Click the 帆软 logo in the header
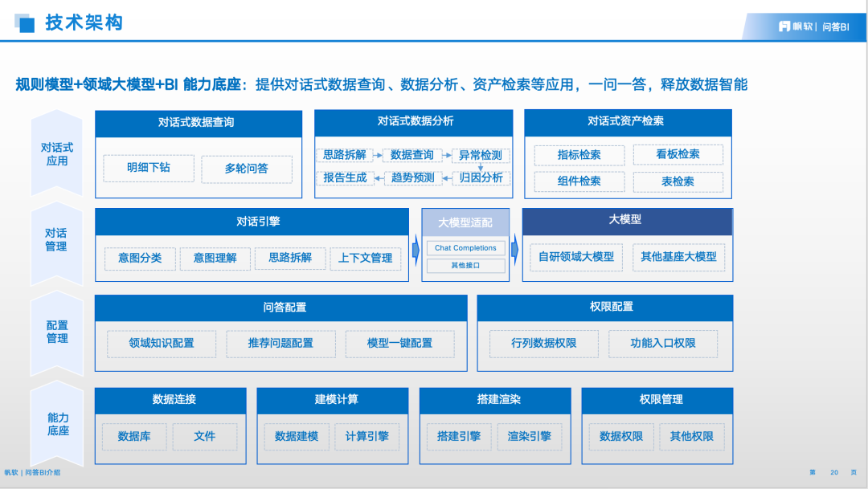Viewport: 868px width, 489px height. pos(796,26)
